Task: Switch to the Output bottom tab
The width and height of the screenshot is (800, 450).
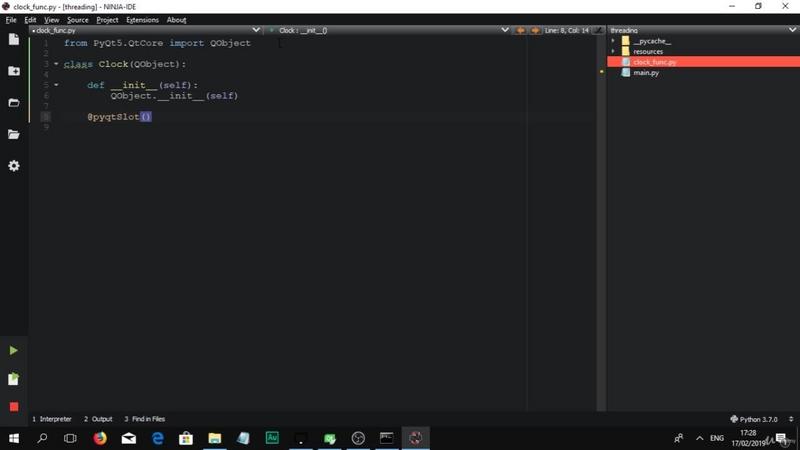Action: coord(98,419)
